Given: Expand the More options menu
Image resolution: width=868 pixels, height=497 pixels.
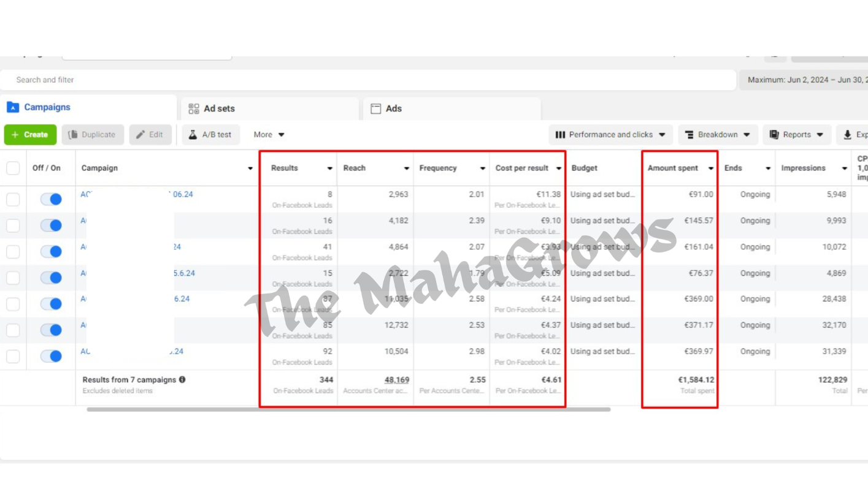Looking at the screenshot, I should (x=269, y=135).
